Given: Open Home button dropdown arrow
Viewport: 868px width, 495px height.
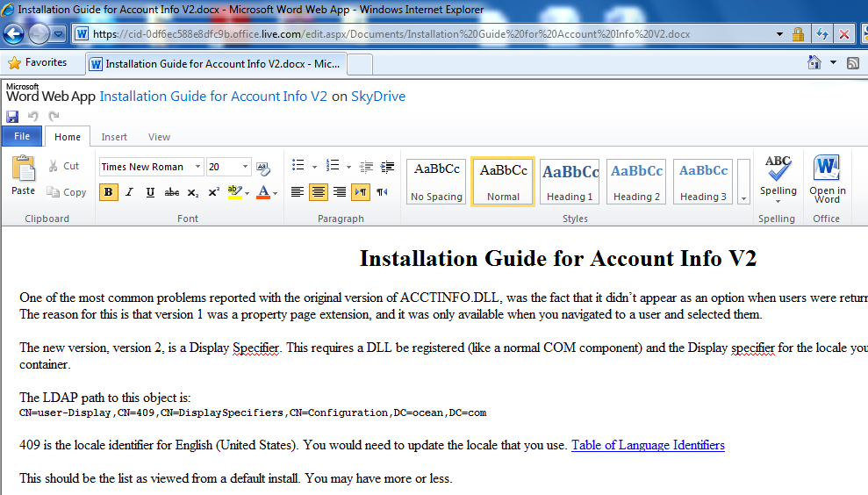Looking at the screenshot, I should point(833,62).
